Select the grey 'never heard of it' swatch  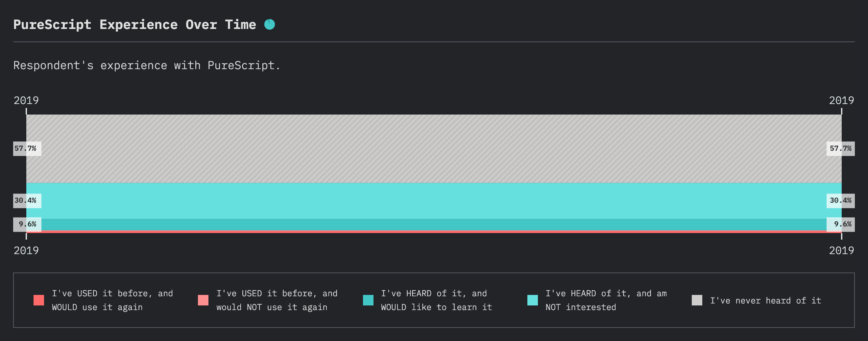(x=697, y=300)
